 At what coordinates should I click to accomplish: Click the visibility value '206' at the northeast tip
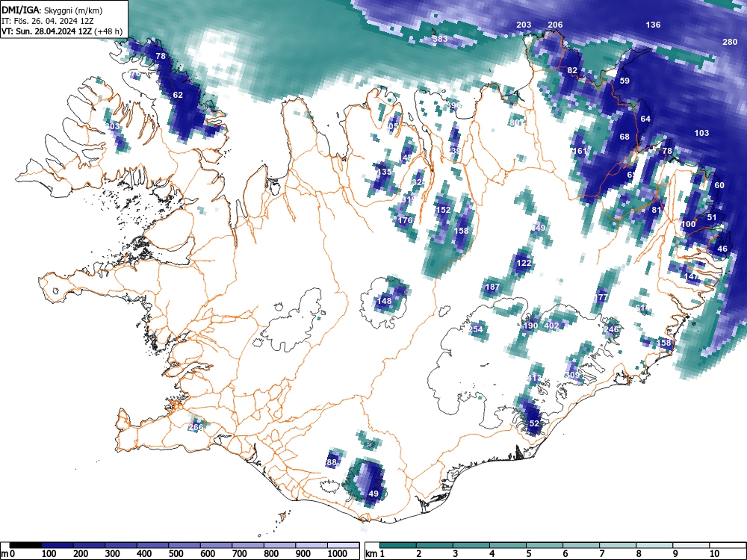[x=555, y=25]
